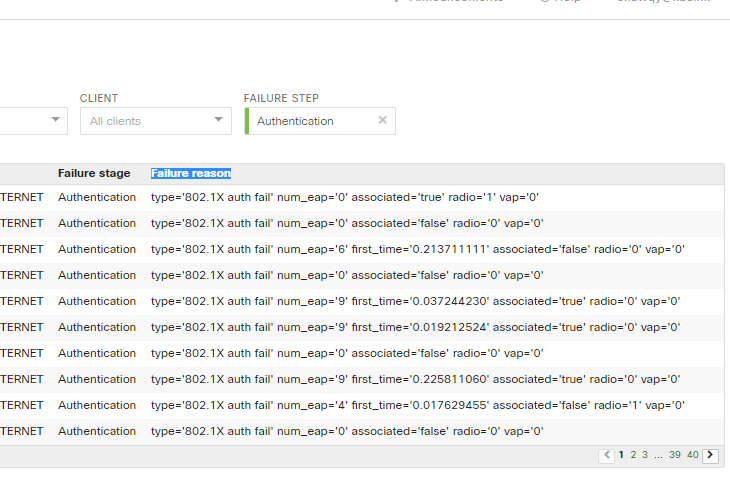730x479 pixels.
Task: Click Authentication cell in num_eap='4' row
Action: [97, 405]
